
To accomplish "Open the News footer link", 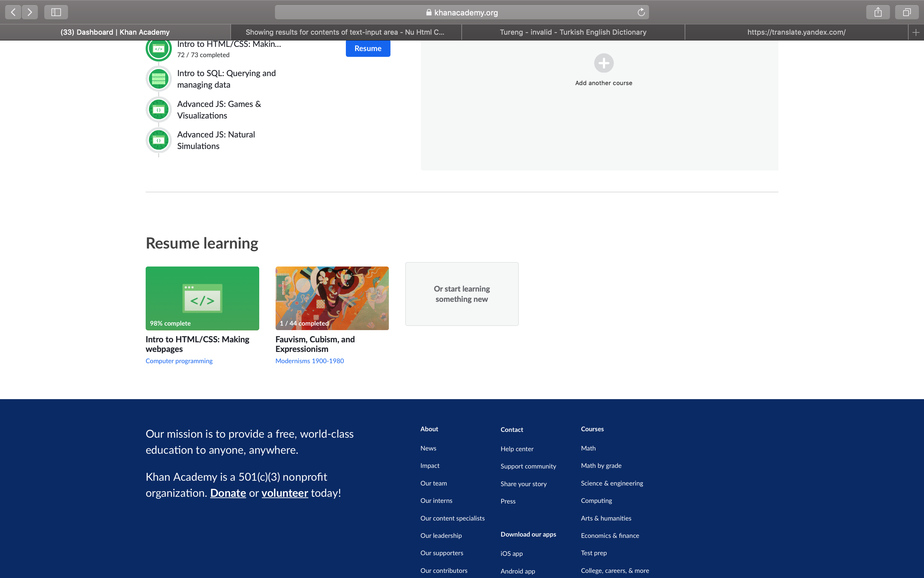I will click(428, 448).
